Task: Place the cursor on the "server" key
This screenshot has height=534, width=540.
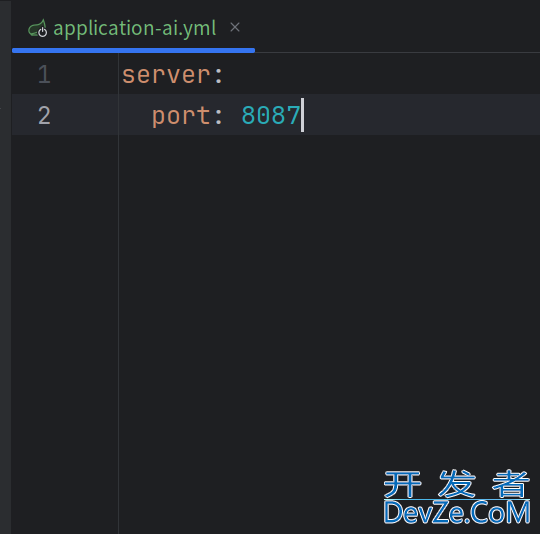Action: coord(166,75)
